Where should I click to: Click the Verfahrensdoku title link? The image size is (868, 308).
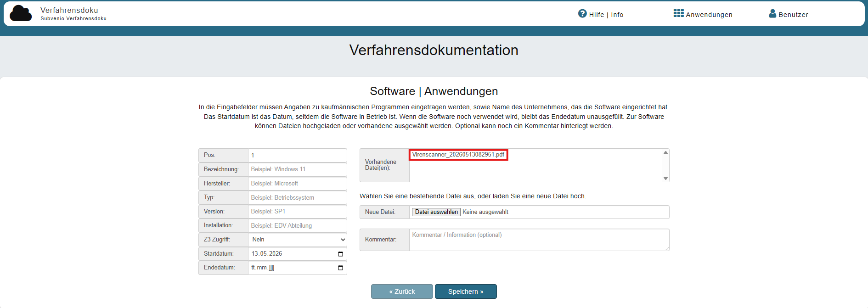point(69,10)
